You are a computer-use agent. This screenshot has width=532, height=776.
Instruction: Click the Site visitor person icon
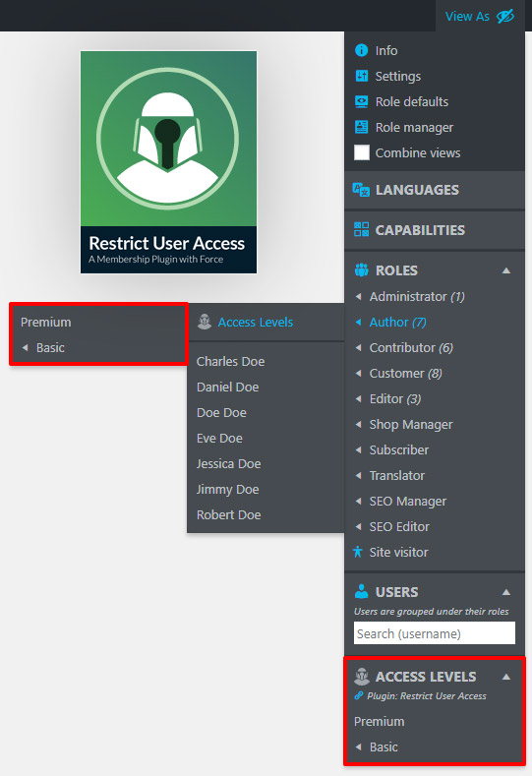tap(357, 552)
